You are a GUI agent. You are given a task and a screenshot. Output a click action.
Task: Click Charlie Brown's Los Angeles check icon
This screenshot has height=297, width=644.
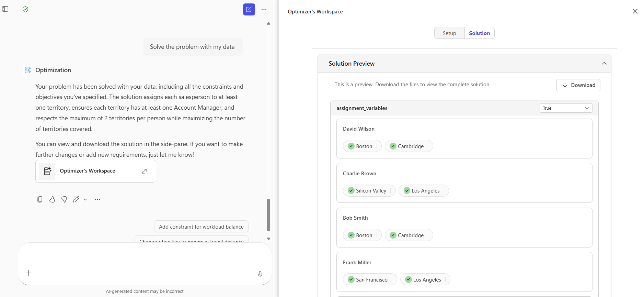407,190
